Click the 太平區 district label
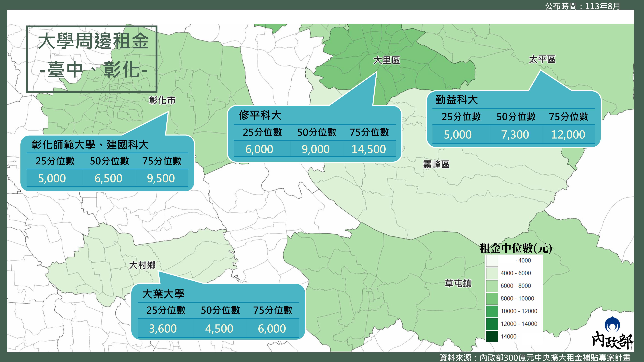This screenshot has width=644, height=362. tap(542, 60)
